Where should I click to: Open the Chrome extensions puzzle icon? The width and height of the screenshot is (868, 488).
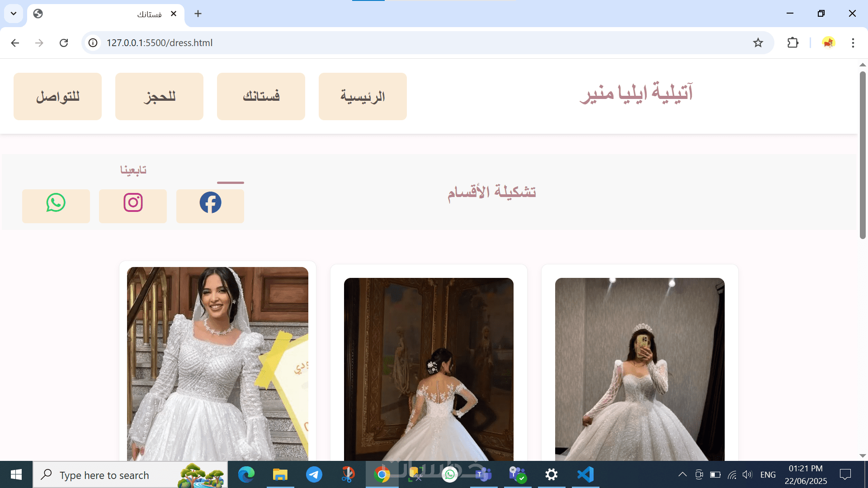click(793, 43)
